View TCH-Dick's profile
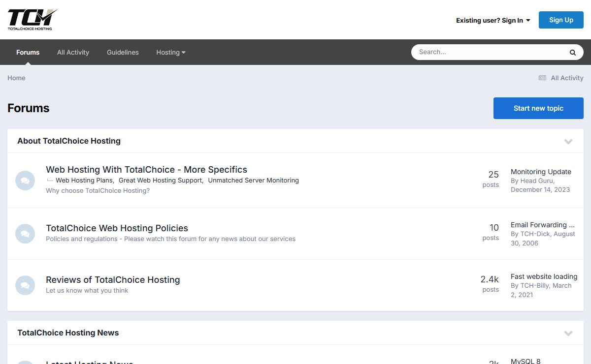 point(535,234)
